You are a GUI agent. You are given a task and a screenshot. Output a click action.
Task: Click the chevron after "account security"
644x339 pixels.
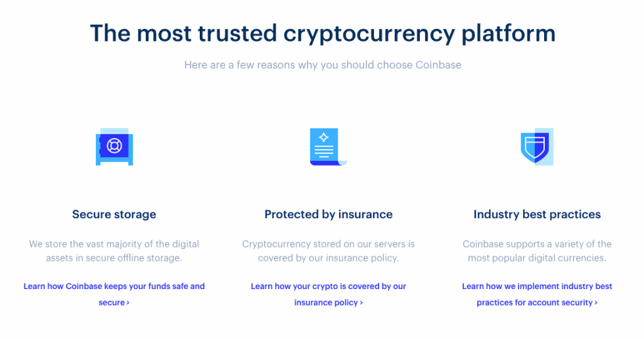tap(596, 303)
